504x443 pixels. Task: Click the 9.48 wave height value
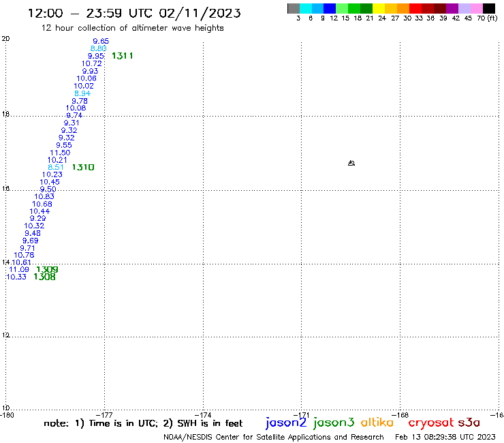(33, 233)
